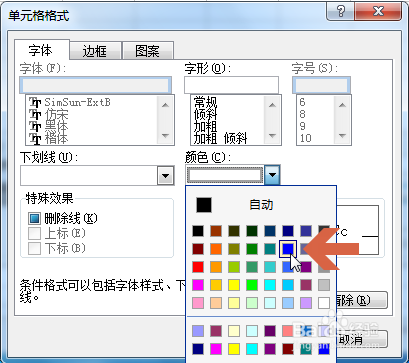The image size is (409, 363).
Task: Pick the dark olive swatch in top row
Action: (234, 231)
